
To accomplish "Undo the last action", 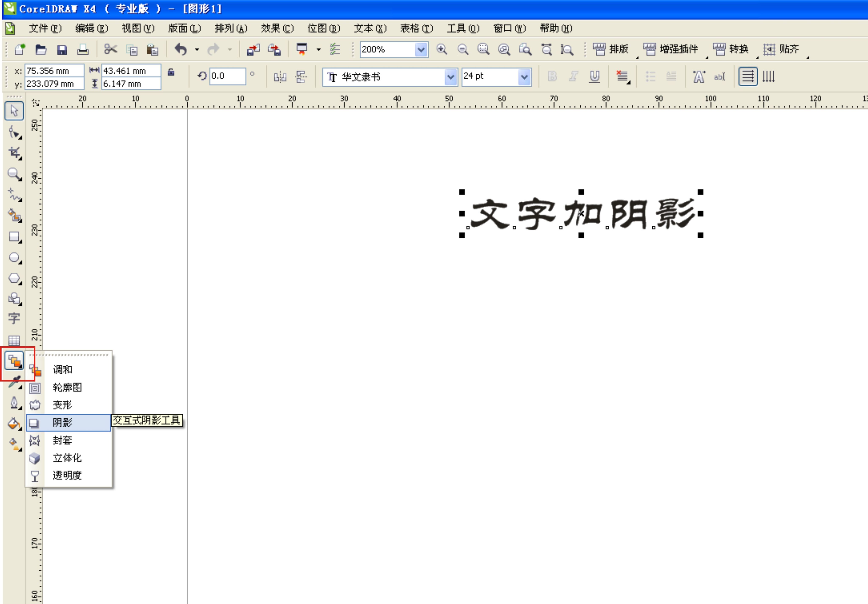I will tap(181, 49).
